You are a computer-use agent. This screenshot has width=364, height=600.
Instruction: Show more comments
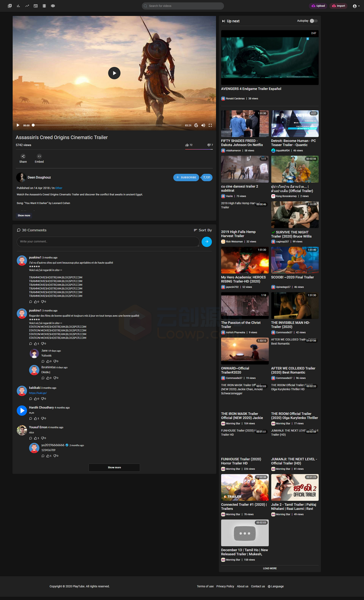pos(114,468)
